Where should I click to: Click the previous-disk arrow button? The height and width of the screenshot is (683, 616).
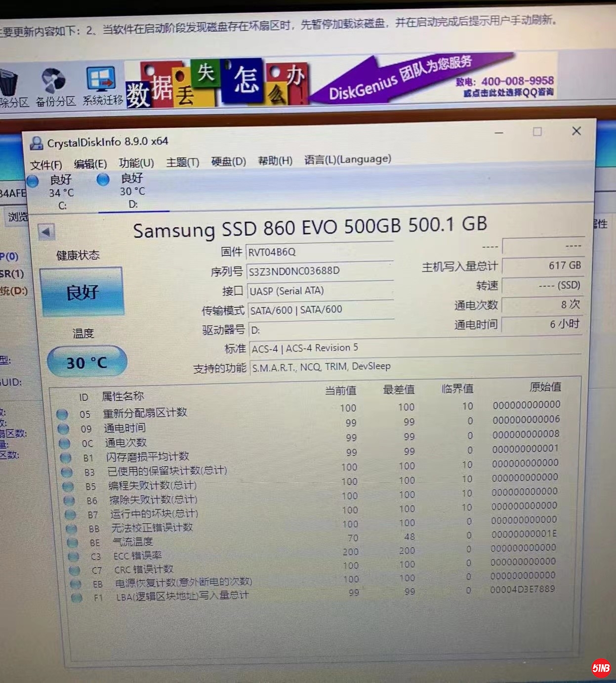pyautogui.click(x=46, y=230)
